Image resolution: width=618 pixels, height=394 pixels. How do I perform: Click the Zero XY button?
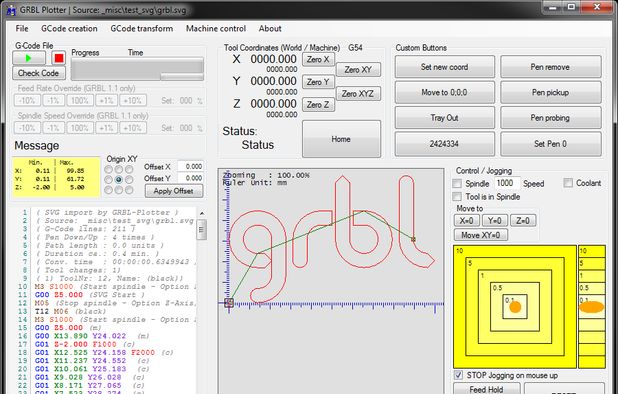coord(358,70)
